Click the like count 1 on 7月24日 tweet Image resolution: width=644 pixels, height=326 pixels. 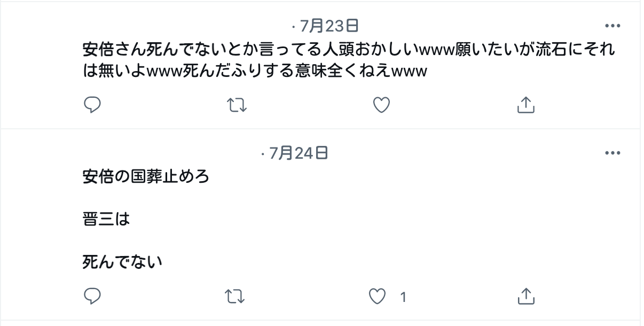[403, 297]
